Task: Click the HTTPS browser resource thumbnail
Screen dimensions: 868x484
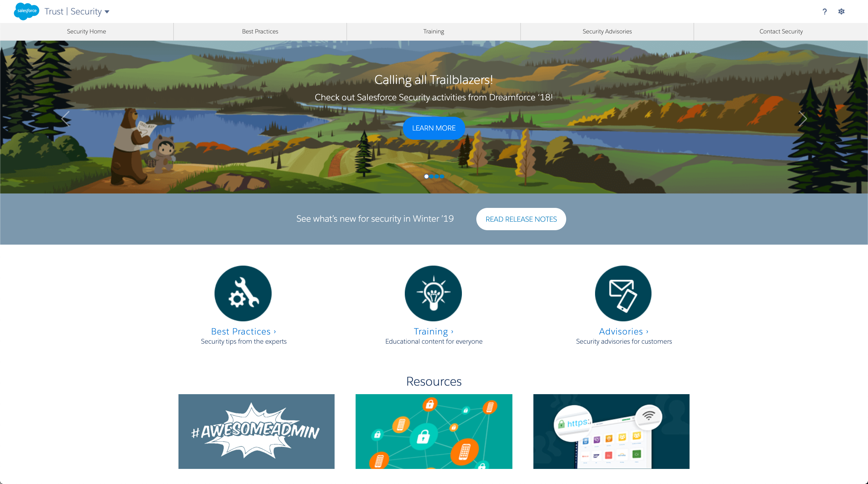Action: tap(611, 431)
